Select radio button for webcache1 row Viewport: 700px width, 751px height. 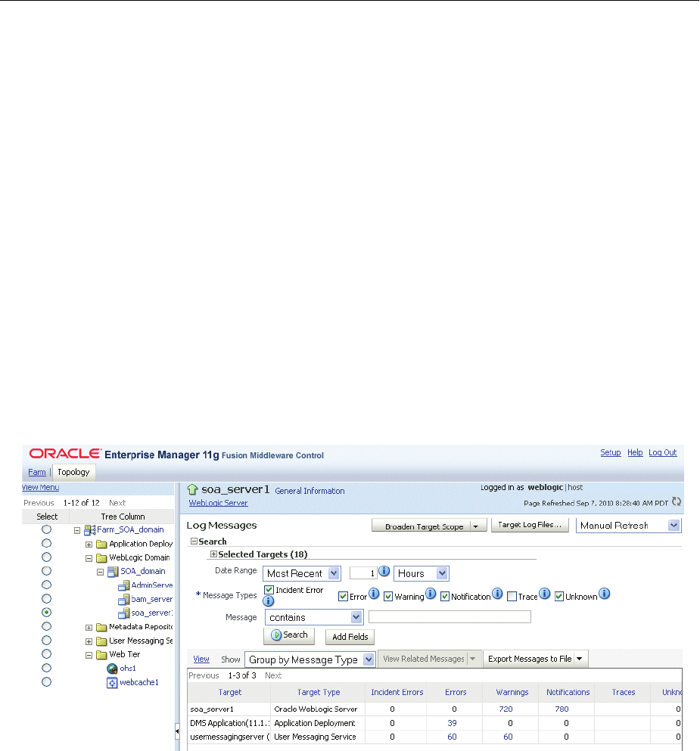46,681
